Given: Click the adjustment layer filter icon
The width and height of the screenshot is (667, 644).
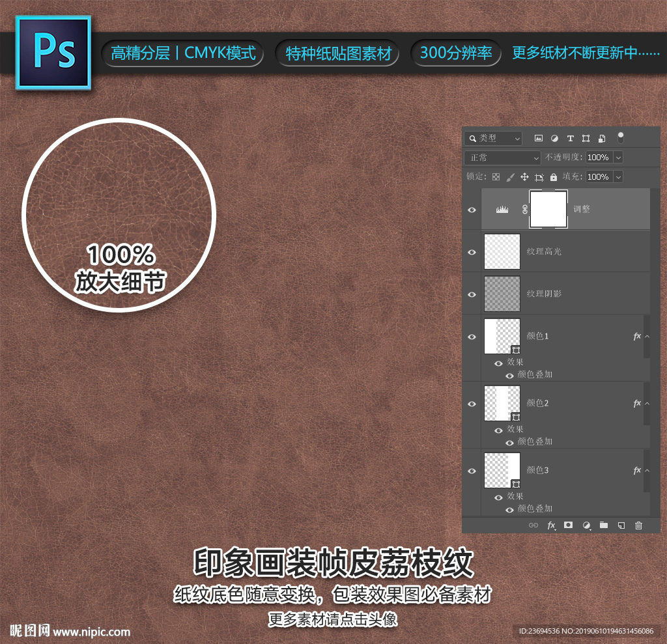Looking at the screenshot, I should [x=554, y=138].
